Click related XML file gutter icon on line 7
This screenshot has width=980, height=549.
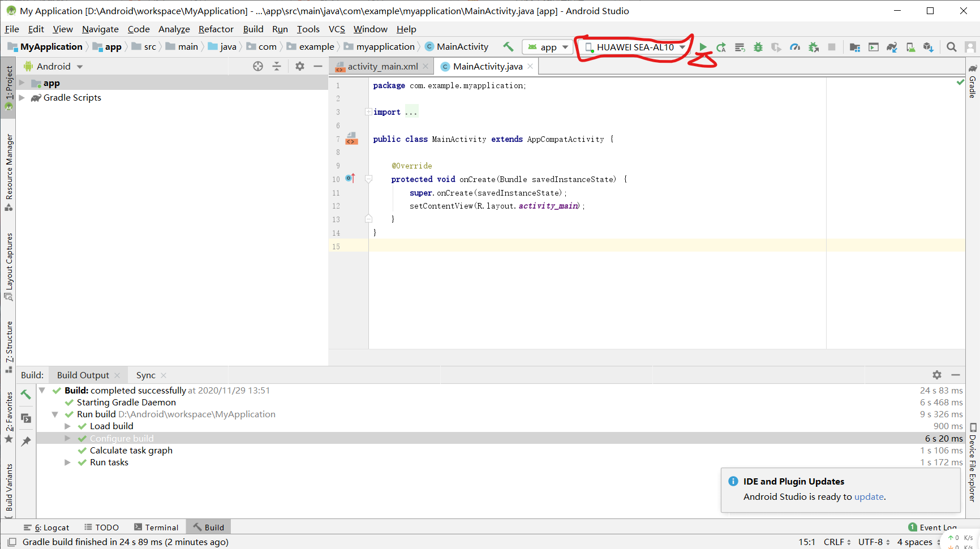tap(351, 139)
